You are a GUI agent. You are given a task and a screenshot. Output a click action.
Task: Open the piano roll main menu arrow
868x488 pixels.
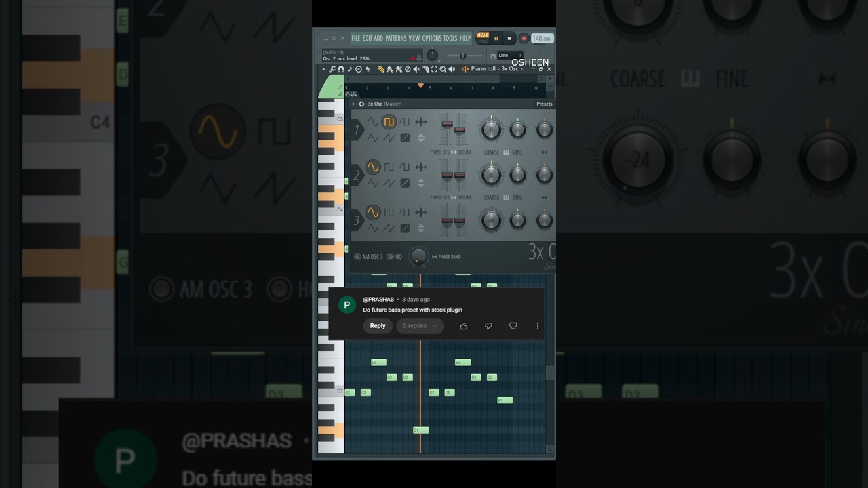pos(323,69)
